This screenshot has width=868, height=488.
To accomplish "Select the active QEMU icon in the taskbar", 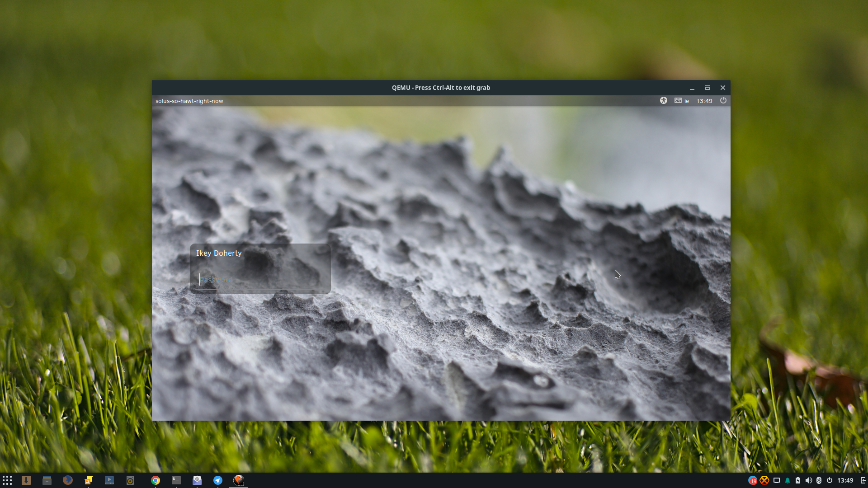I will click(x=239, y=480).
